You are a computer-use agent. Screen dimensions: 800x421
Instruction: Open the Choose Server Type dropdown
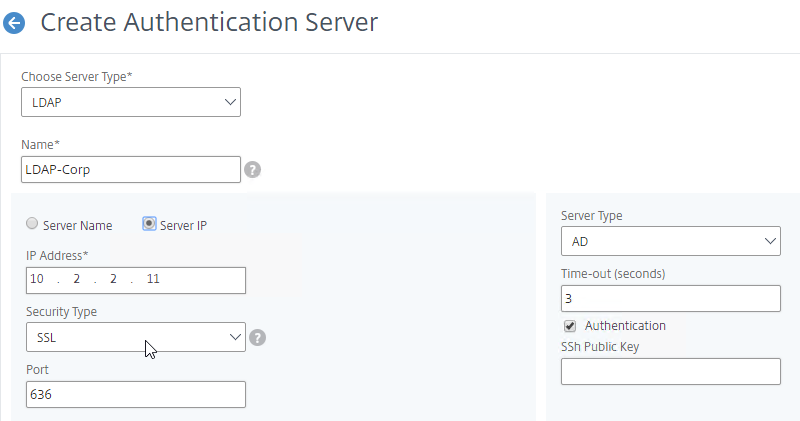[131, 102]
